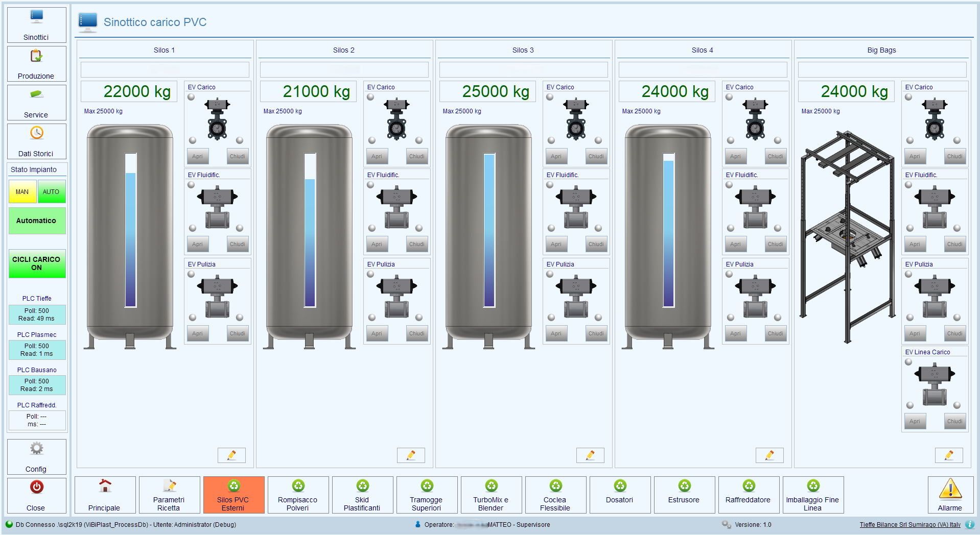The height and width of the screenshot is (535, 980).
Task: Switch to the Rompisacco Polveri tab
Action: [x=298, y=495]
